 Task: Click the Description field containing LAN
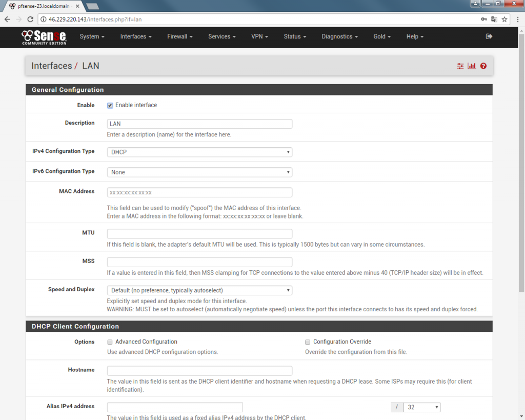point(199,124)
